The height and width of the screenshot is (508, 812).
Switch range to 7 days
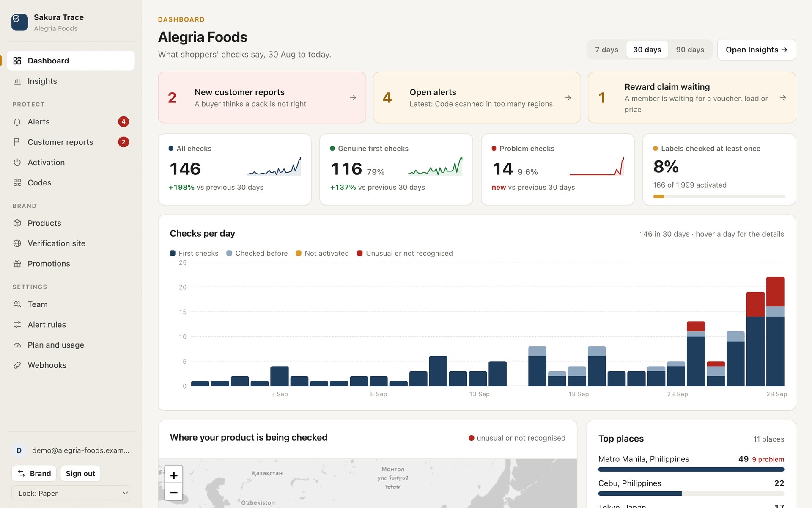[606, 50]
